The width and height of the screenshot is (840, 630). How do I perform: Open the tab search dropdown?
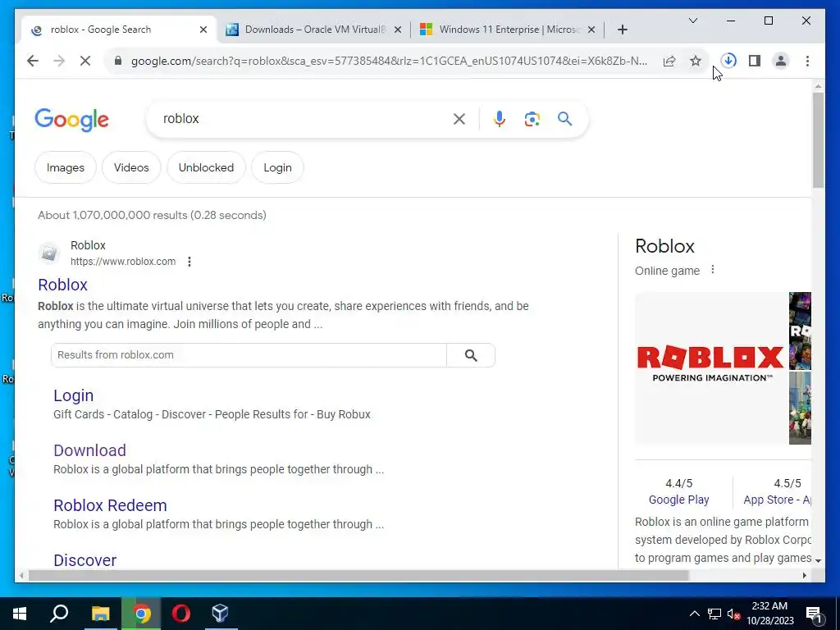tap(692, 21)
